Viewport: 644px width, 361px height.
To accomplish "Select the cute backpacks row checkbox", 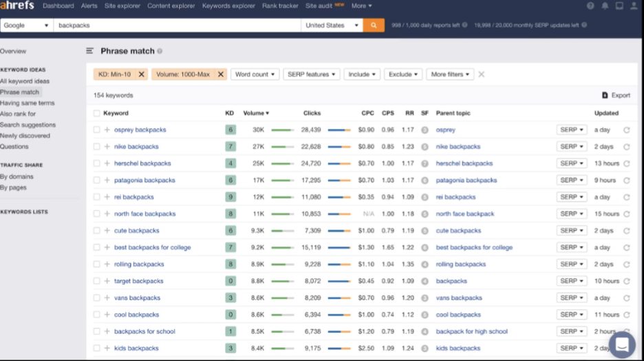I will pyautogui.click(x=96, y=231).
